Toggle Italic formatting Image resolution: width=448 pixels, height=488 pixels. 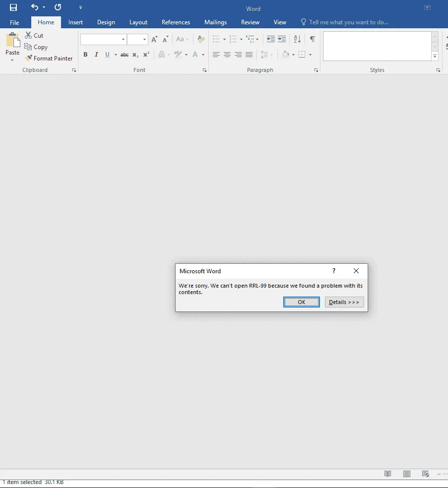(x=96, y=55)
